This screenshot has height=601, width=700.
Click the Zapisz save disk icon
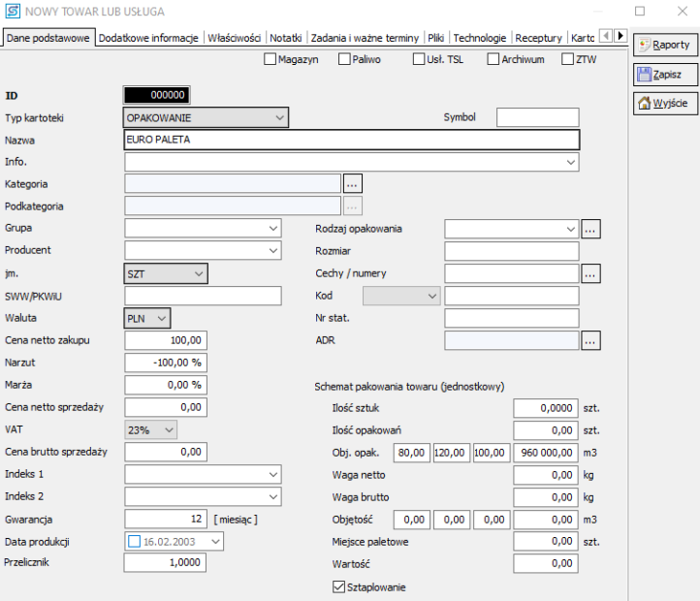644,74
